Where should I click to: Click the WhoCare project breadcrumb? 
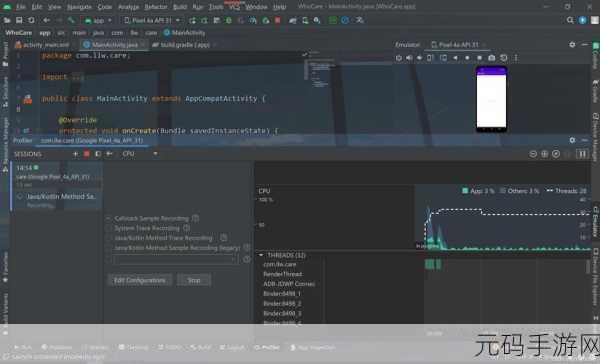pyautogui.click(x=19, y=33)
